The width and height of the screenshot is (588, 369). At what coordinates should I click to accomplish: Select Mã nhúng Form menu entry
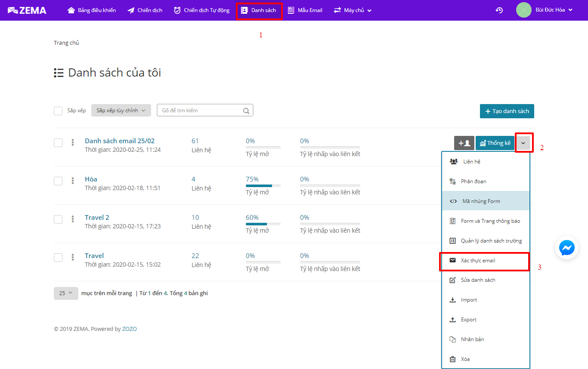coord(486,201)
